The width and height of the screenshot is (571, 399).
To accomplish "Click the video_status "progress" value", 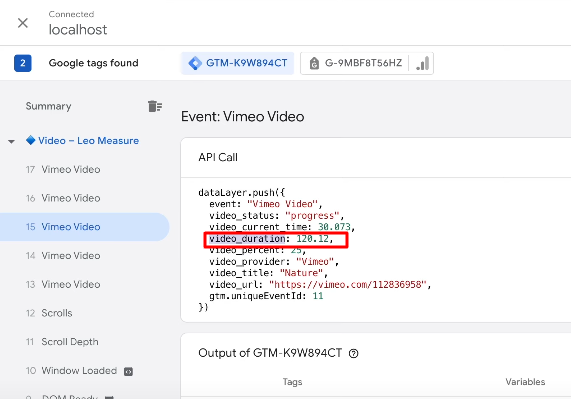I will point(312,216).
